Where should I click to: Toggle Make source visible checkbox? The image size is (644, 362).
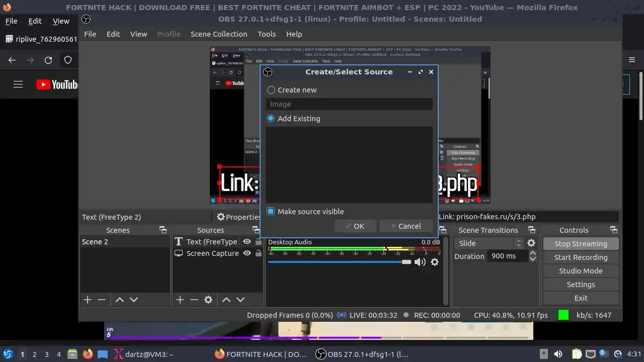tap(271, 211)
